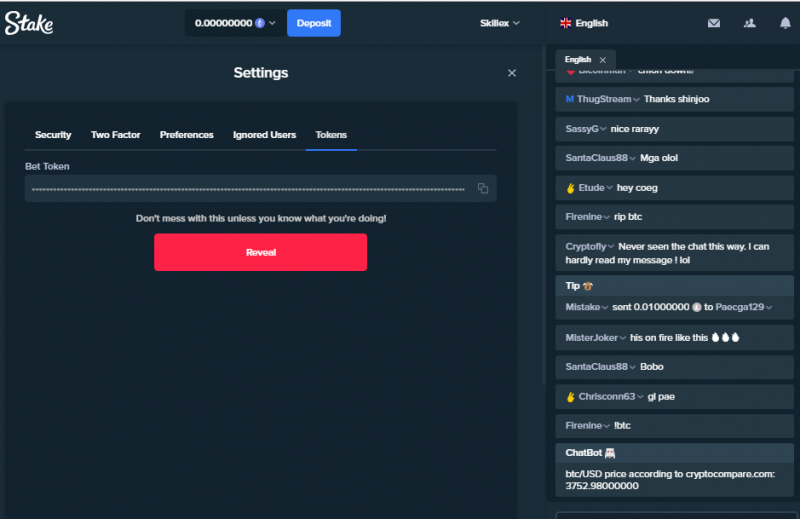The image size is (800, 519).
Task: Close the Settings panel
Action: click(512, 73)
